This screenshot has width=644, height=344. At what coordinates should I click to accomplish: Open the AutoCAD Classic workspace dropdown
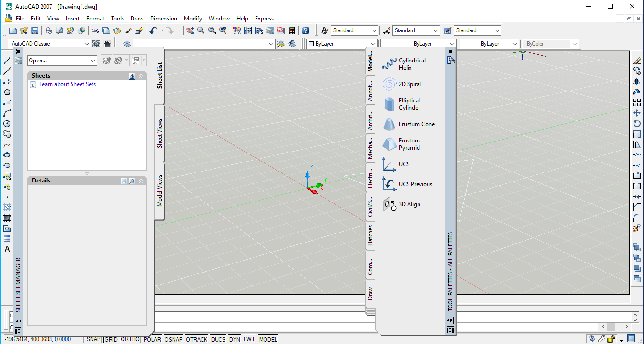(87, 44)
